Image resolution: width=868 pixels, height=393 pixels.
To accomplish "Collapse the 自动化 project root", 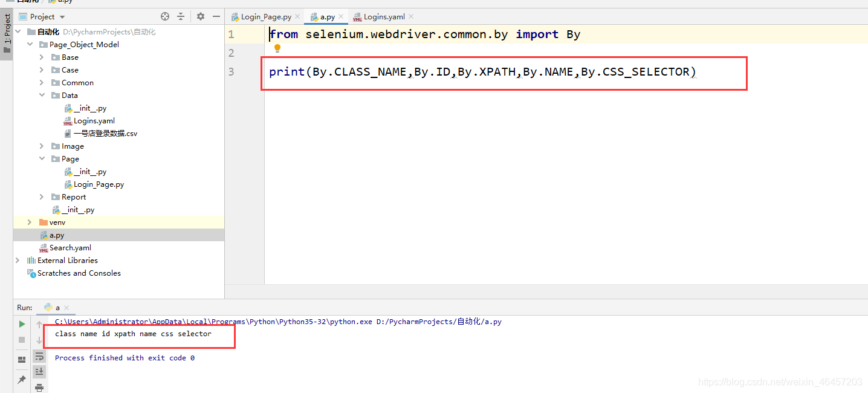I will pyautogui.click(x=18, y=31).
